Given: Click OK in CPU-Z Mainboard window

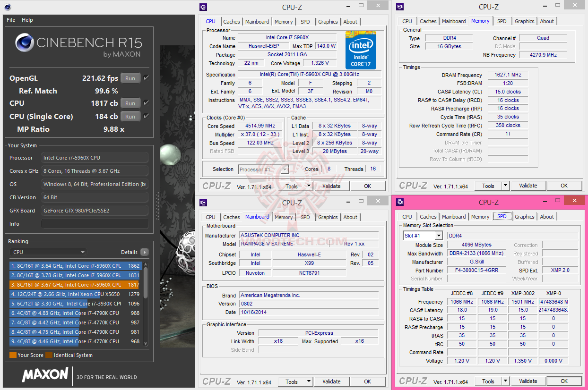Looking at the screenshot, I should [x=367, y=382].
